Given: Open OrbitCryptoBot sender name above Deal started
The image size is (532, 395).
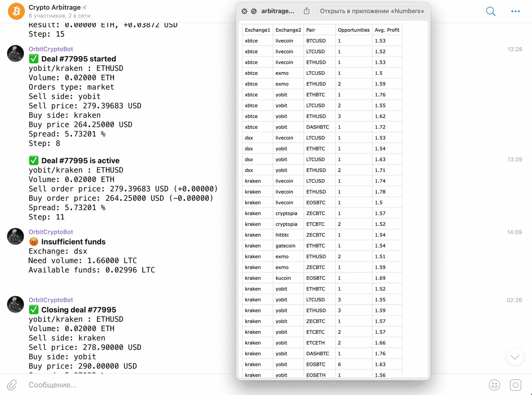Looking at the screenshot, I should 51,49.
